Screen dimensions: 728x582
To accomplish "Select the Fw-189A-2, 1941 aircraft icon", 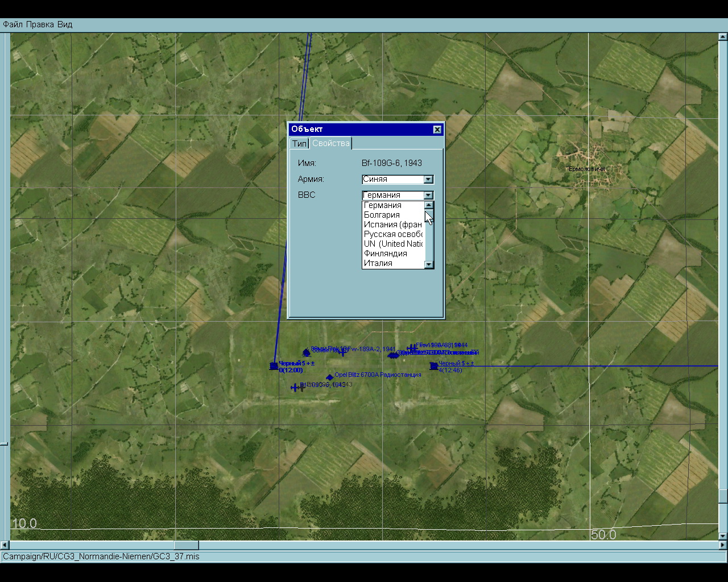I will 342,352.
